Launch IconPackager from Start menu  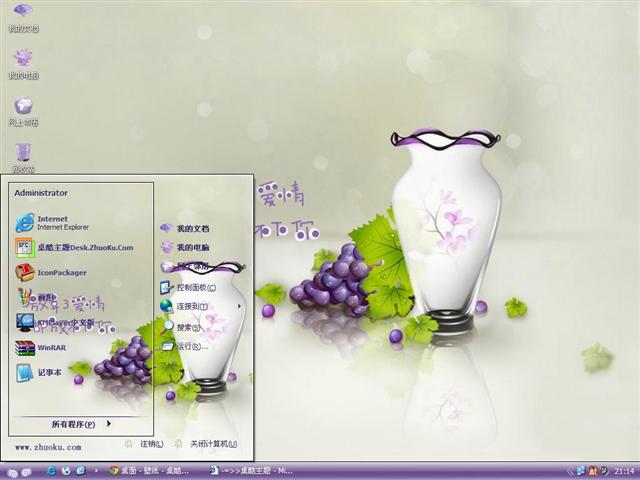(51, 272)
